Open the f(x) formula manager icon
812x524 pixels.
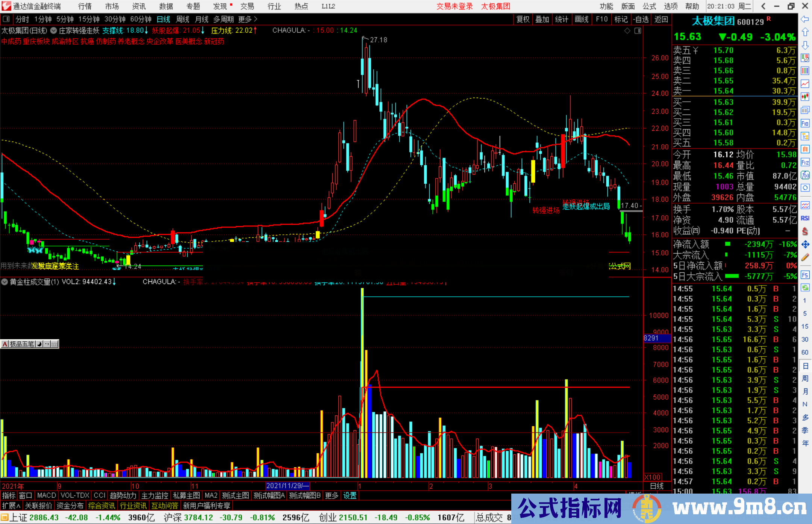click(805, 175)
